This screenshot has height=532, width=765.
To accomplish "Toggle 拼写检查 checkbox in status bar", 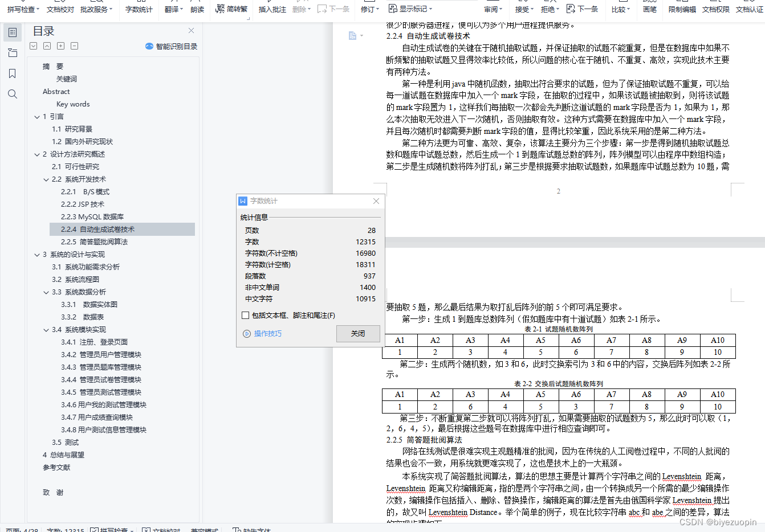I will click(x=94, y=530).
